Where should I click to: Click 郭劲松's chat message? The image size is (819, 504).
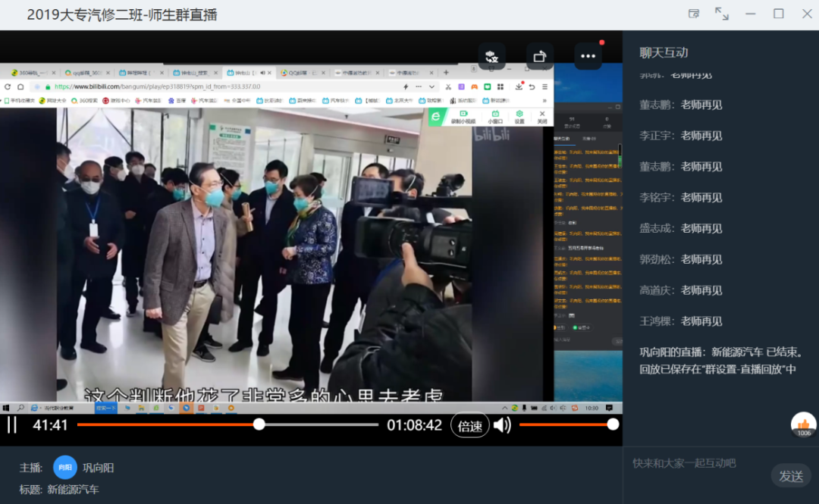[680, 259]
